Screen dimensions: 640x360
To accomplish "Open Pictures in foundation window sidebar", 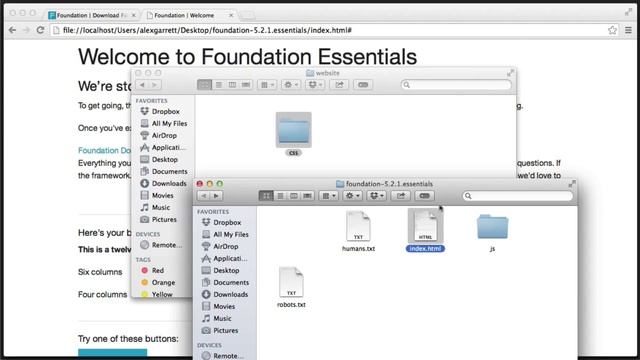I will coord(220,330).
